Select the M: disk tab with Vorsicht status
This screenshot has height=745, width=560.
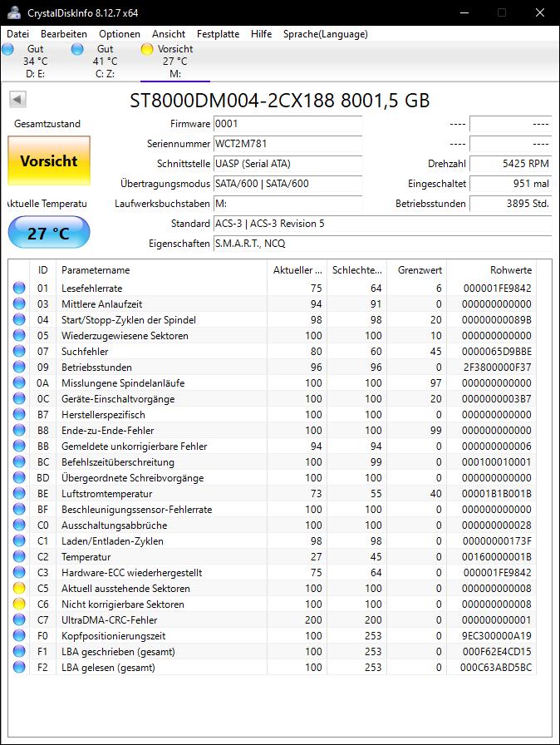175,62
